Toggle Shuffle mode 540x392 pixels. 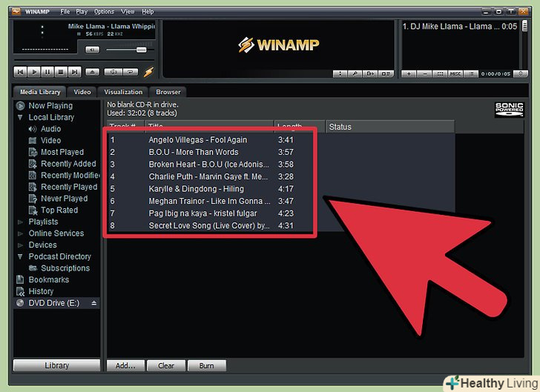(x=113, y=72)
